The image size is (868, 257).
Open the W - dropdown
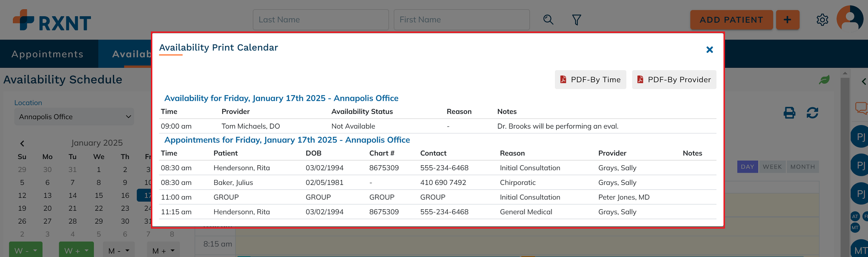click(x=26, y=250)
